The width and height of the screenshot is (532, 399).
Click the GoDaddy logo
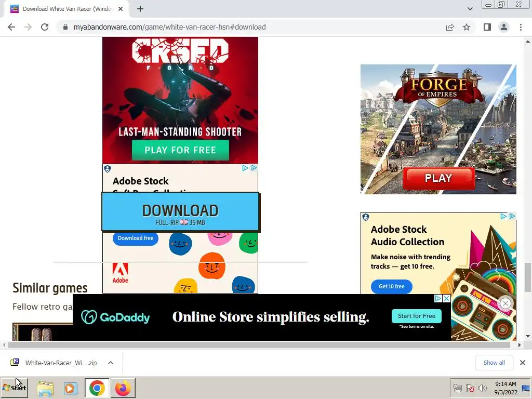115,317
